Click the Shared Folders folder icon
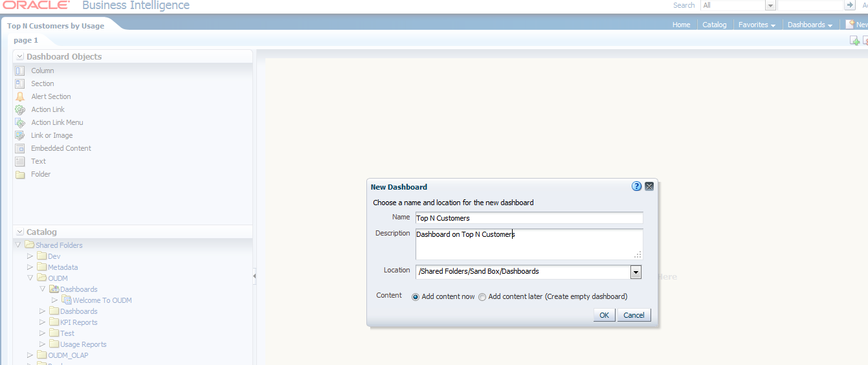Screen dimensions: 868x365 [x=29, y=245]
